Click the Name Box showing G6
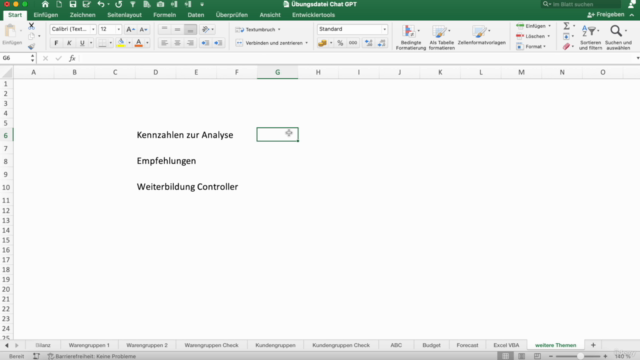 pyautogui.click(x=16, y=58)
